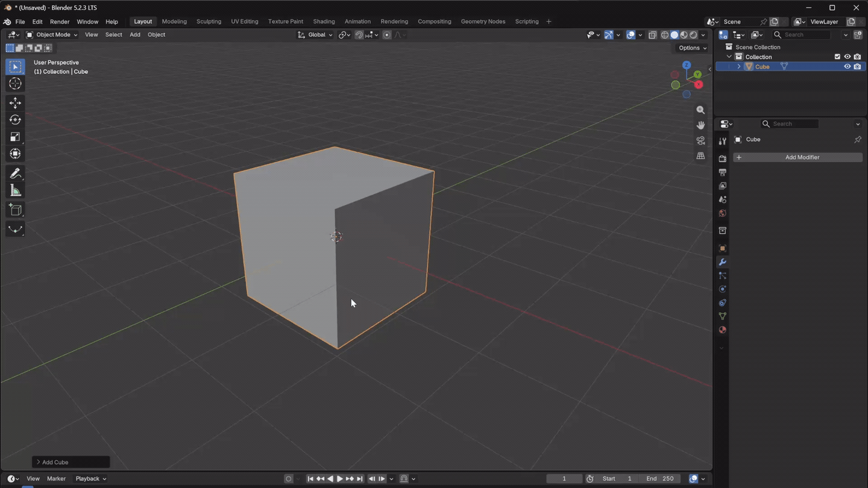The height and width of the screenshot is (488, 868).
Task: Open the Render menu
Action: tap(59, 22)
